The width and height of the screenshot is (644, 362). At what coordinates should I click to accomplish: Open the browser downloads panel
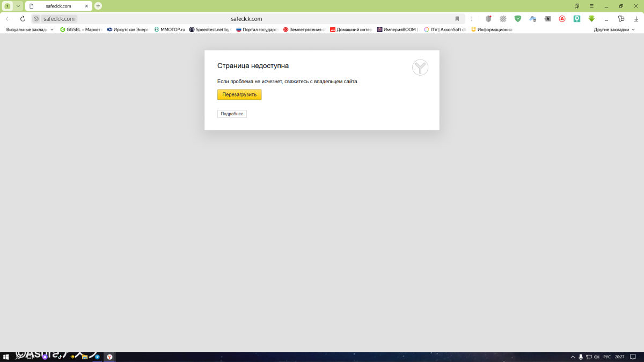point(636,19)
